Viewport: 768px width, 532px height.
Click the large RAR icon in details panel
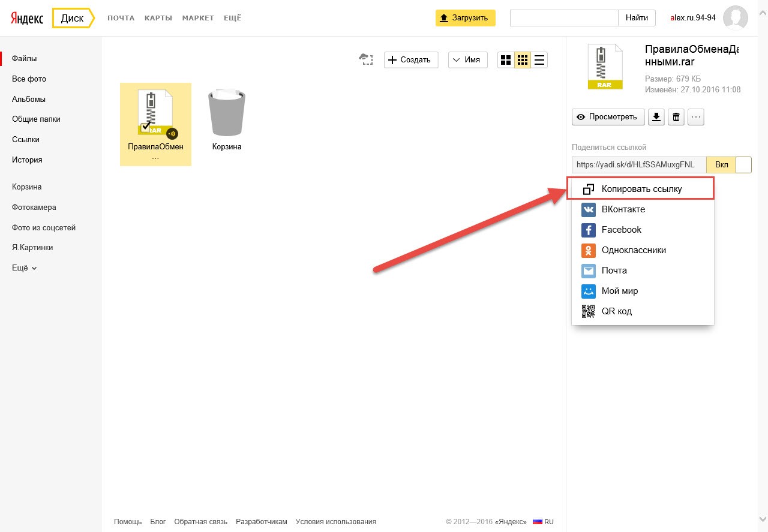tap(605, 67)
